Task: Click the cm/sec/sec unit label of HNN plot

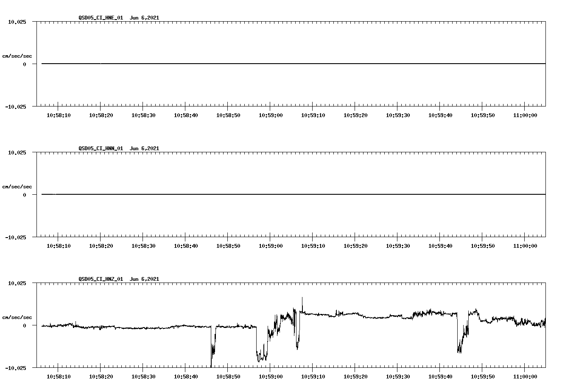Action: pyautogui.click(x=17, y=187)
